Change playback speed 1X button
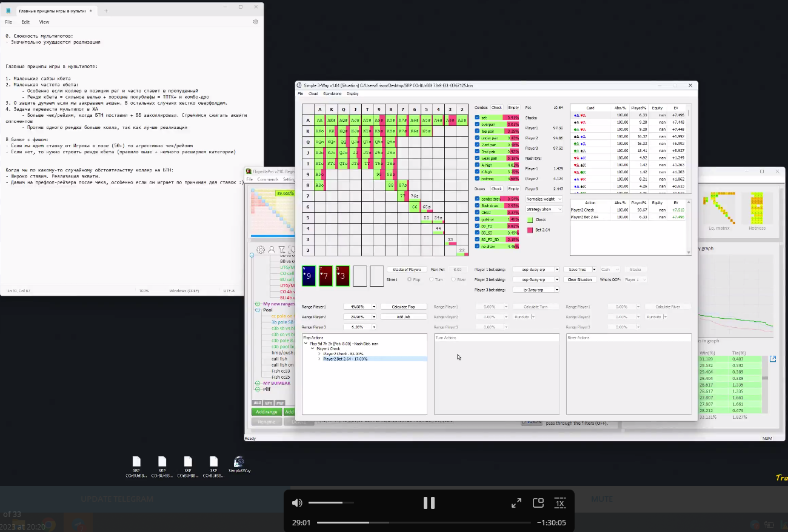The width and height of the screenshot is (788, 532). coord(560,504)
